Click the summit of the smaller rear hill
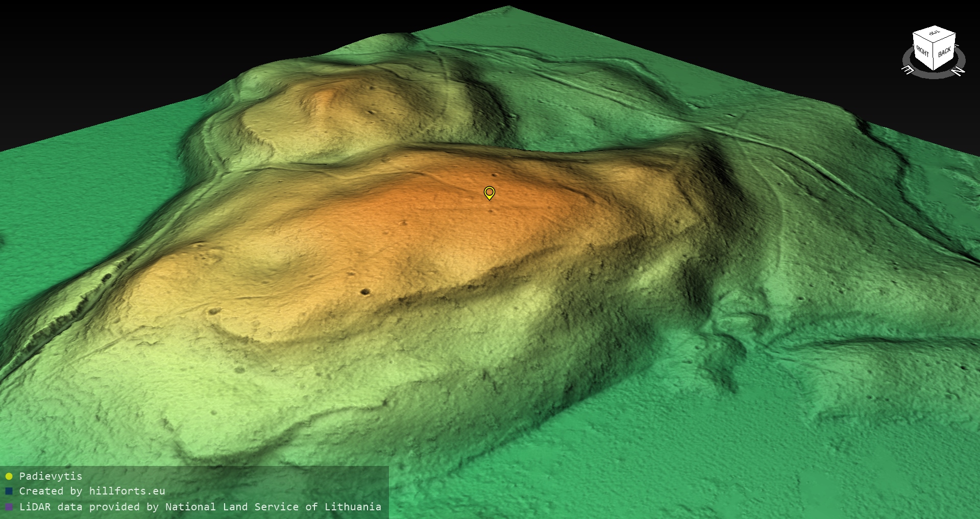The width and height of the screenshot is (980, 519). click(327, 94)
